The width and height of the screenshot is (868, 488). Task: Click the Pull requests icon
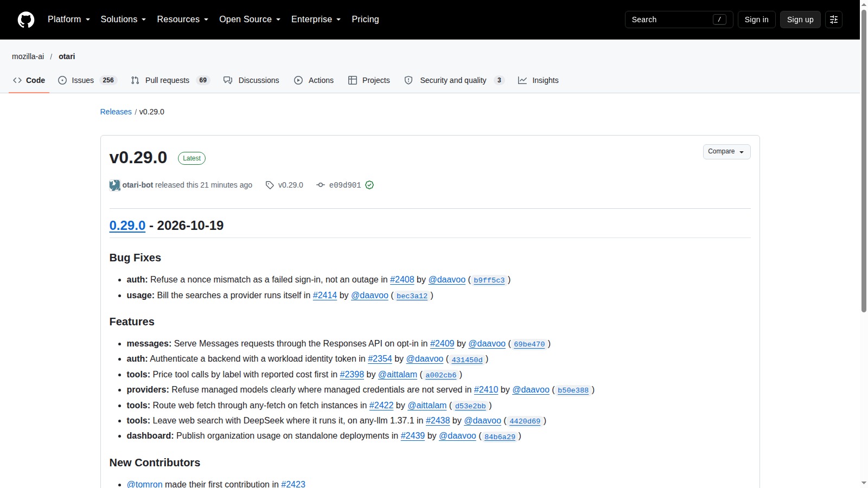point(135,80)
